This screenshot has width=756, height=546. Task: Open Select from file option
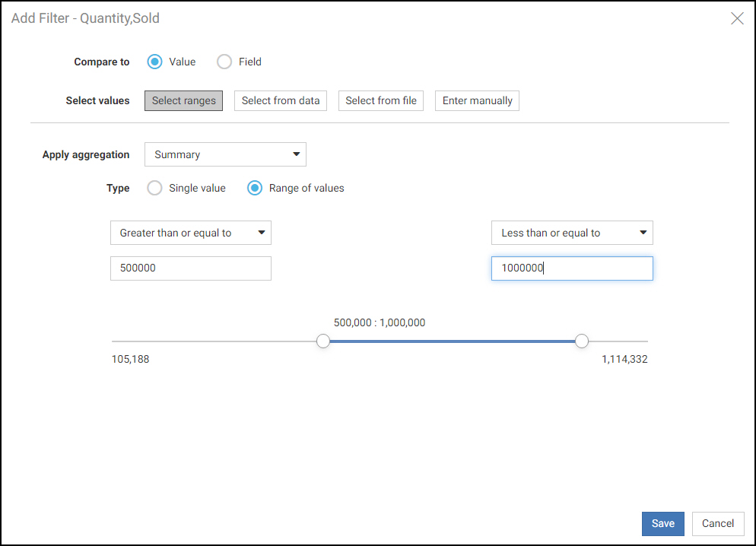[380, 100]
